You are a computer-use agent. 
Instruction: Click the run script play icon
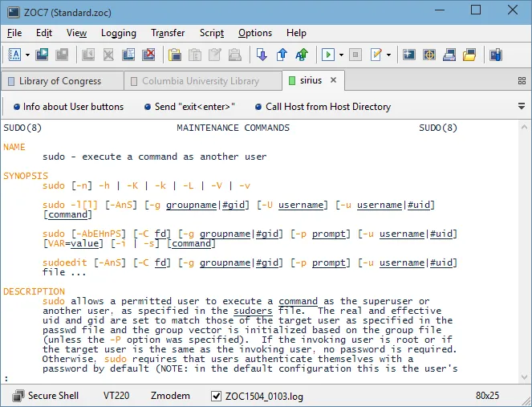[328, 55]
